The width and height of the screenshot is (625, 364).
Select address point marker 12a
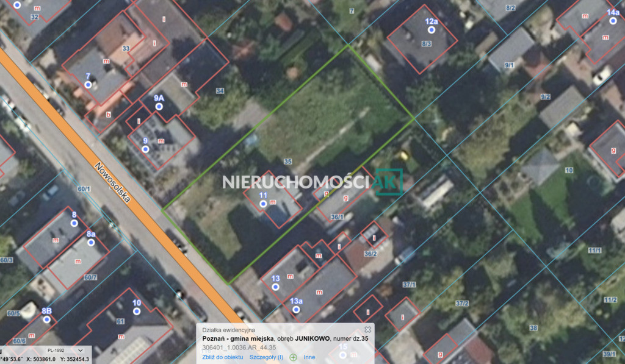pyautogui.click(x=432, y=30)
